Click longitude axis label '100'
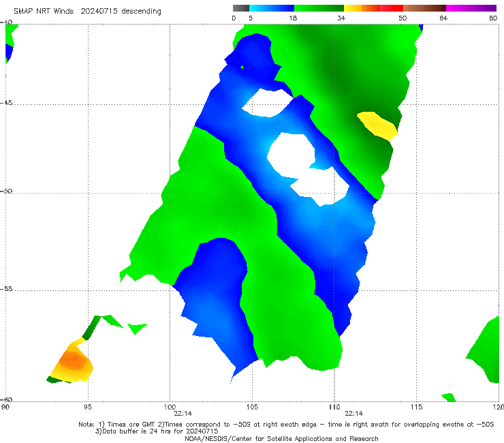Screen dimensions: 504x443 pyautogui.click(x=170, y=407)
